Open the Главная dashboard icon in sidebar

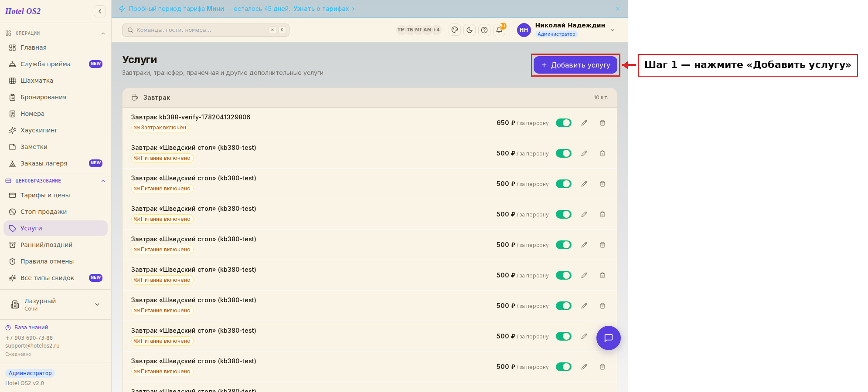pyautogui.click(x=13, y=47)
